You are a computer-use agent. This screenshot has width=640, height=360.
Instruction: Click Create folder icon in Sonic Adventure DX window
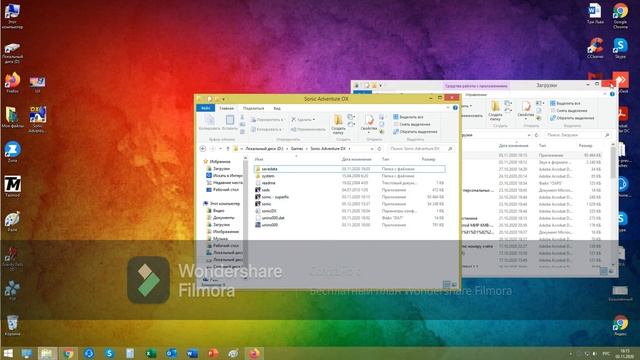338,124
